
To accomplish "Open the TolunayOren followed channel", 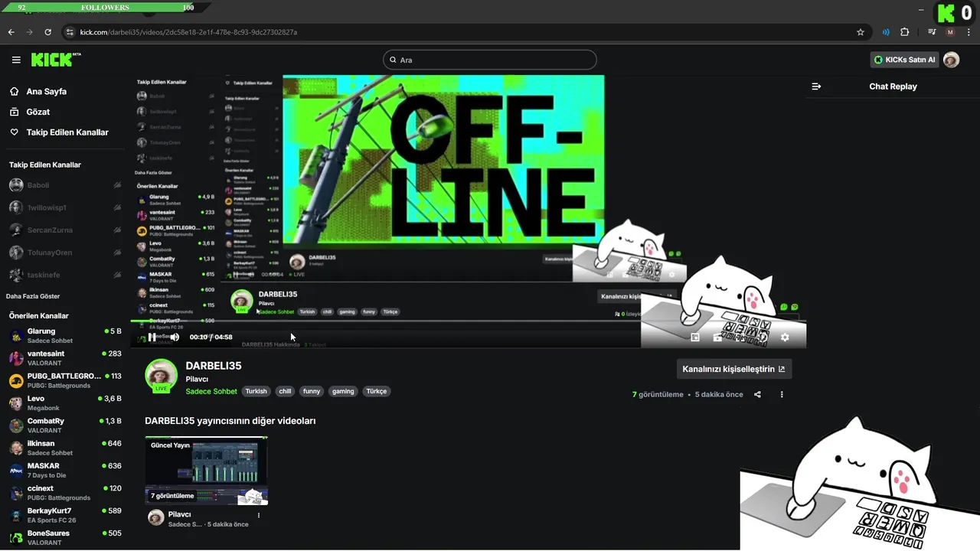I will click(x=64, y=253).
